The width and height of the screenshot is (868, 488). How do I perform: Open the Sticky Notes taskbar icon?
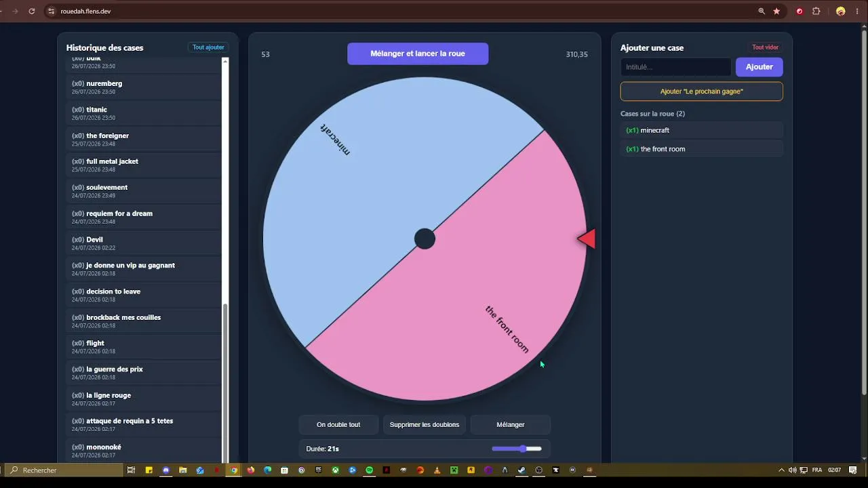point(149,470)
